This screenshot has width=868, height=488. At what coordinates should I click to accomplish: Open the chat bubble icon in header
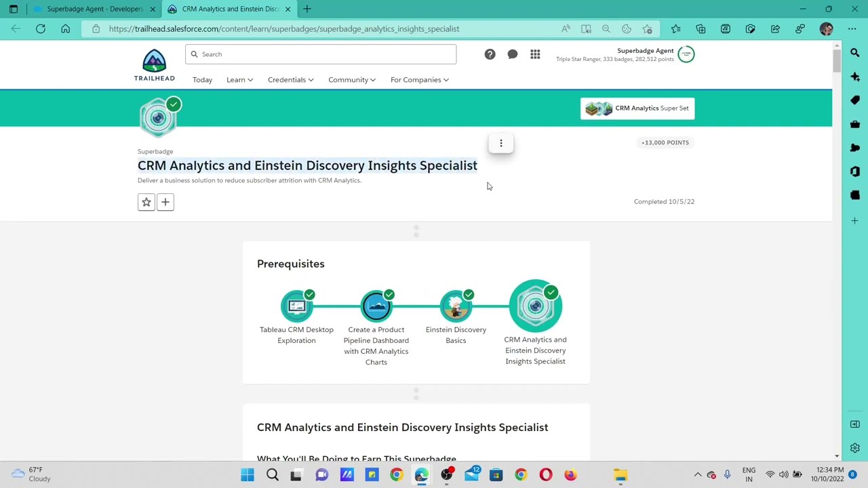[x=513, y=54]
